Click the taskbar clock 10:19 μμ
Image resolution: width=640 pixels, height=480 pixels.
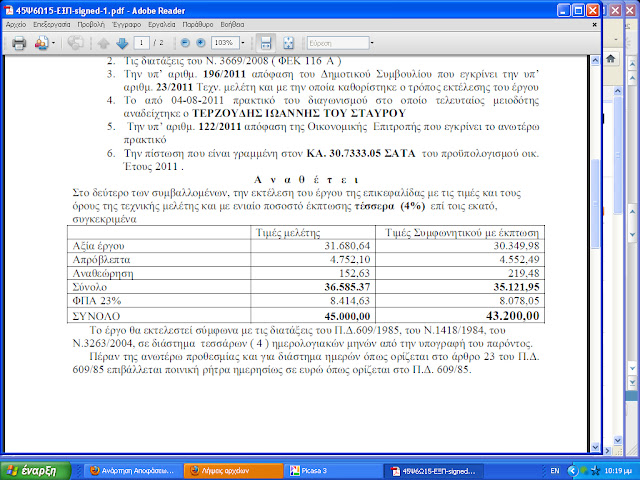click(x=618, y=471)
